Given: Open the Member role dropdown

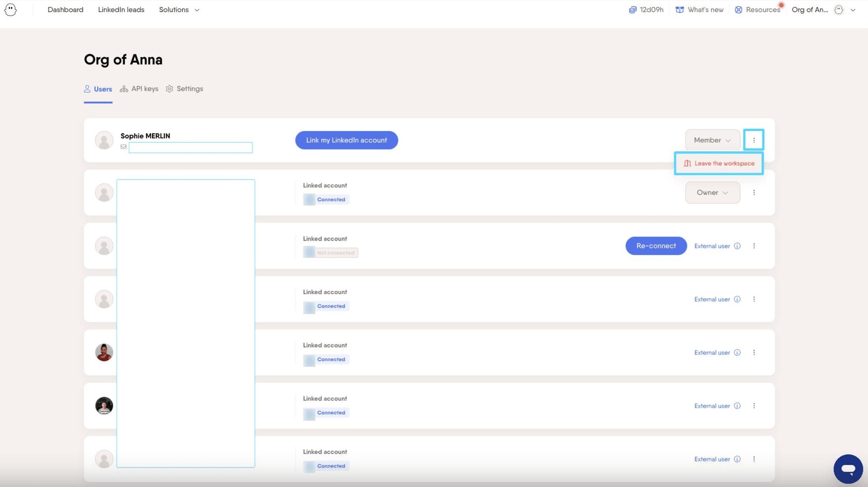Looking at the screenshot, I should click(712, 140).
